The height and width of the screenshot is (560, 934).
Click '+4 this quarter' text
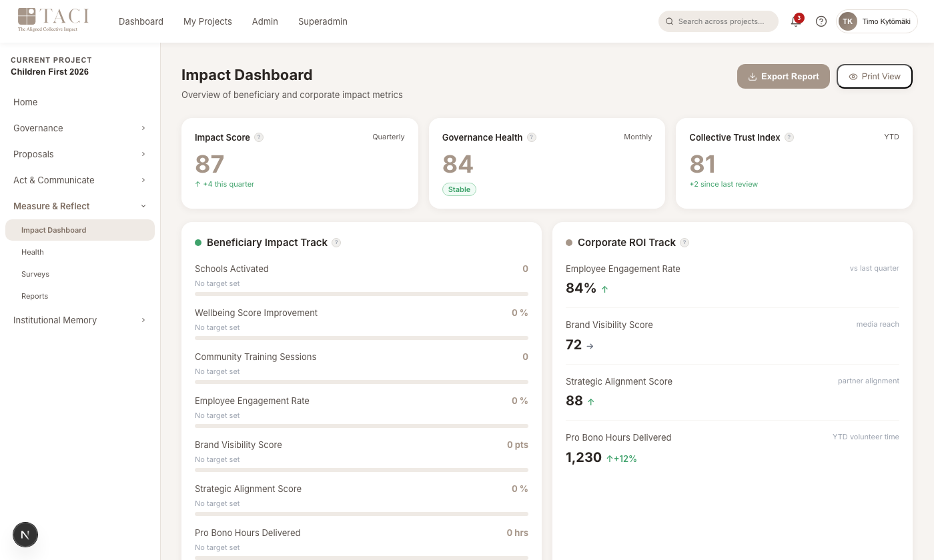point(229,184)
